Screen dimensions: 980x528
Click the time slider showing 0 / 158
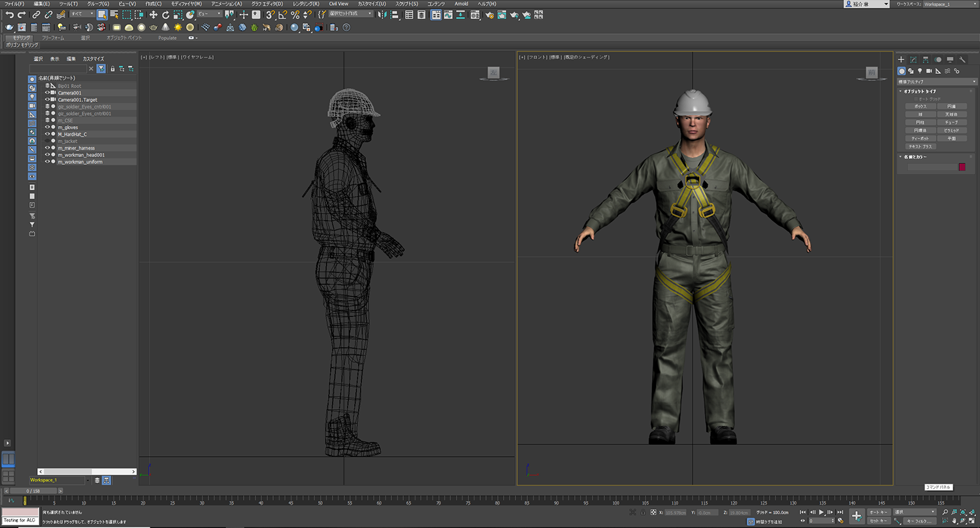point(33,490)
